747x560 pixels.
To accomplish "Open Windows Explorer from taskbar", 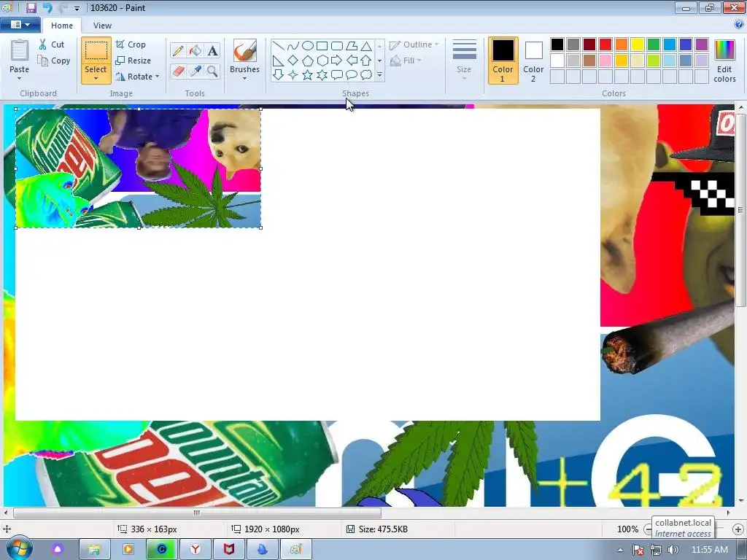I will pos(94,550).
